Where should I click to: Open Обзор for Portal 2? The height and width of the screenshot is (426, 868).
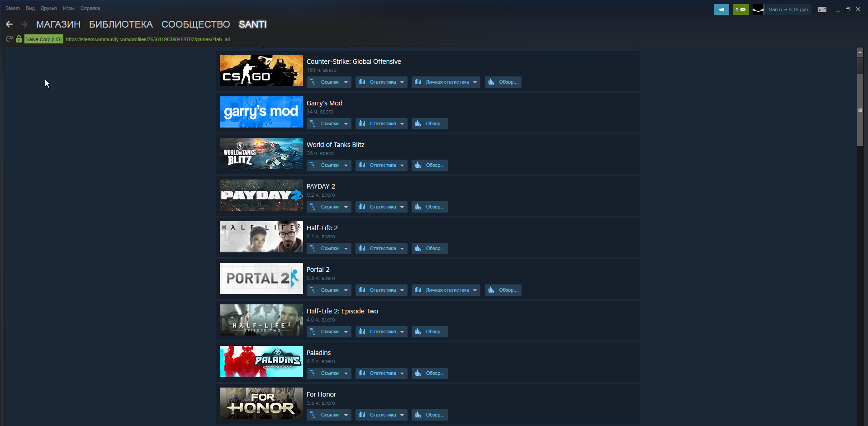point(503,290)
